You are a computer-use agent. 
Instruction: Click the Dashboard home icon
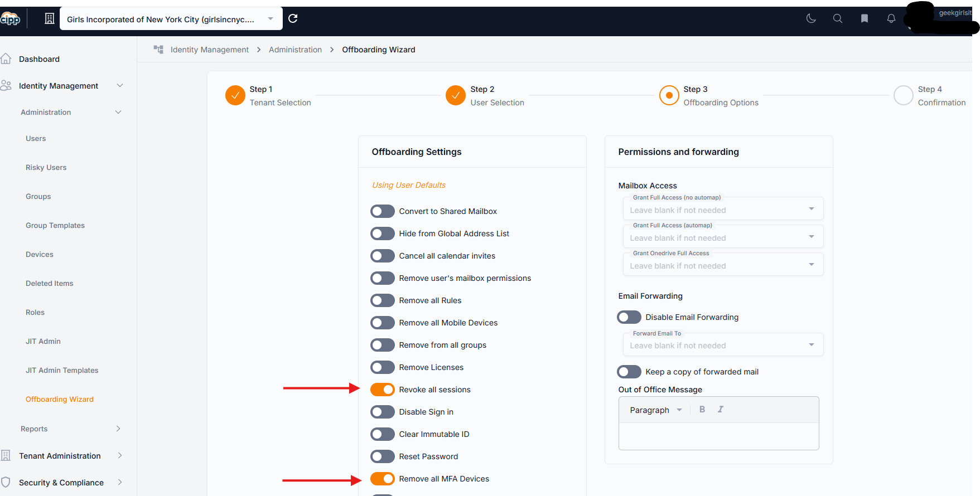tap(6, 59)
